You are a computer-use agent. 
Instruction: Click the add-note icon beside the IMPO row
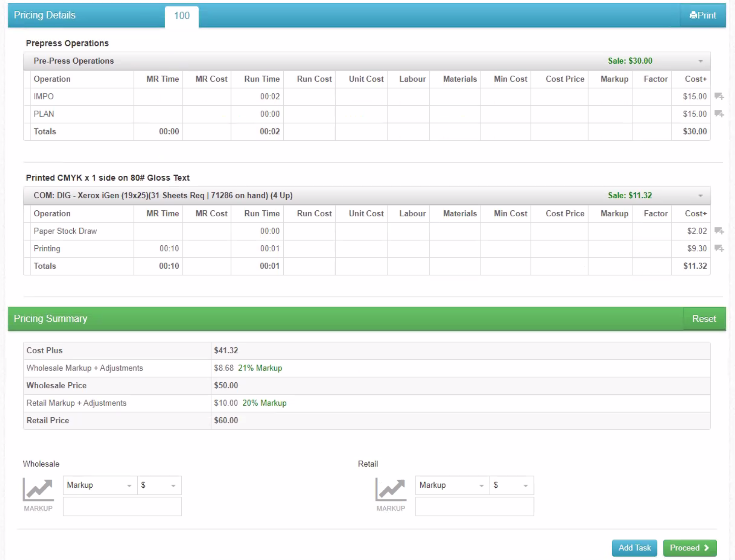719,97
